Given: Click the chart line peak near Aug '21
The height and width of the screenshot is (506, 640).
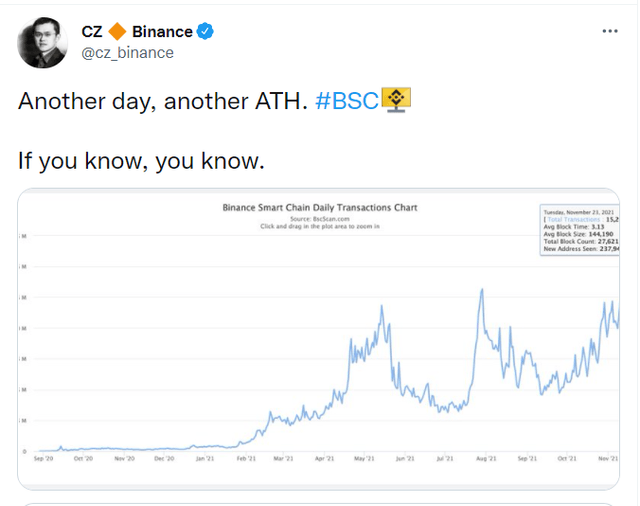Looking at the screenshot, I should (x=482, y=290).
